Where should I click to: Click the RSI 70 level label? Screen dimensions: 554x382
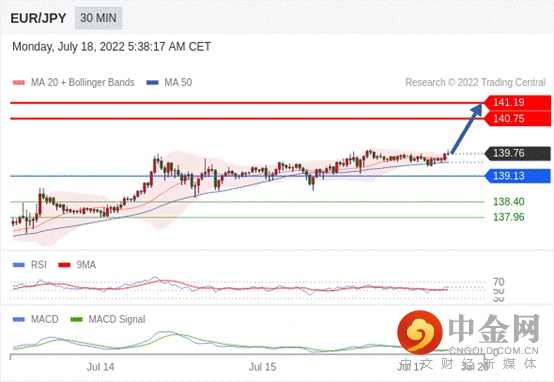pyautogui.click(x=499, y=282)
